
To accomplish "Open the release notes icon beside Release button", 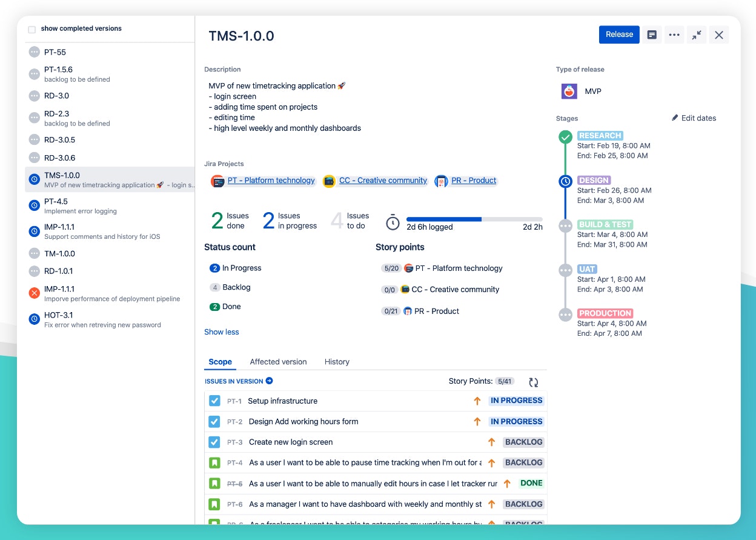I will [651, 35].
